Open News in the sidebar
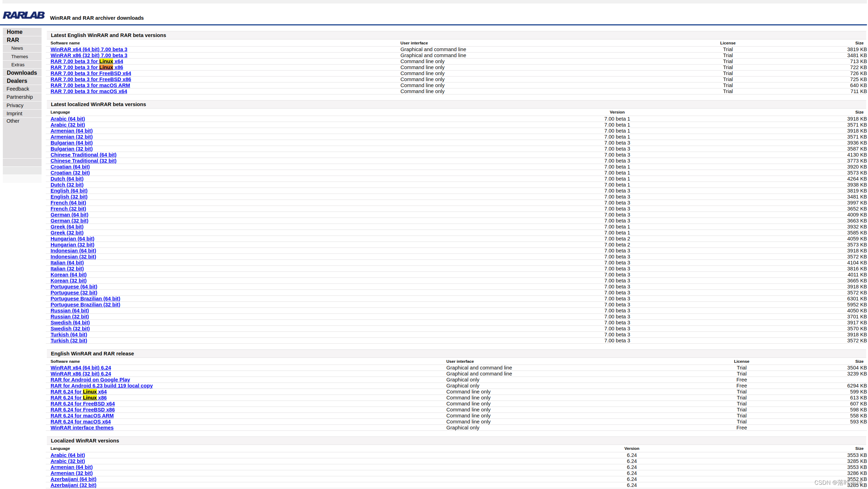This screenshot has width=868, height=489. coord(17,48)
